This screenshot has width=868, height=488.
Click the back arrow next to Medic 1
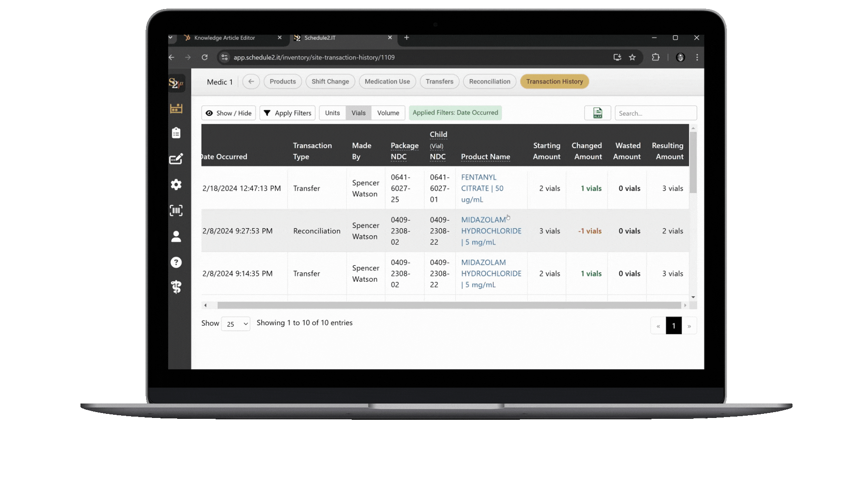click(x=251, y=81)
